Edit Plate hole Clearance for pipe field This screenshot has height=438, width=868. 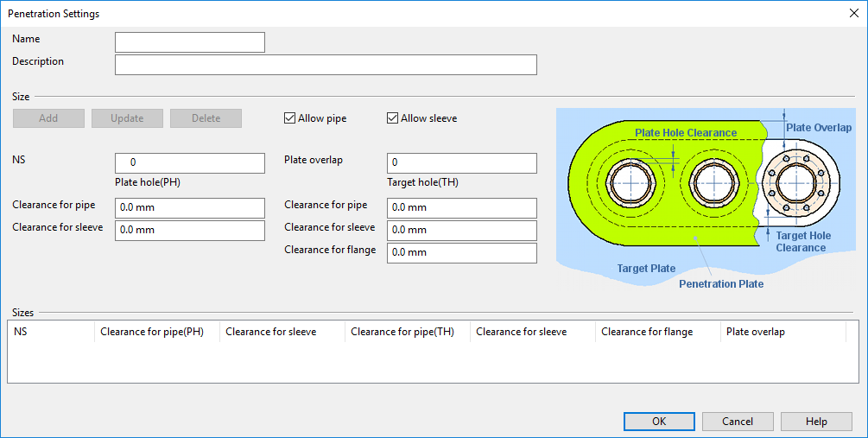pyautogui.click(x=190, y=208)
